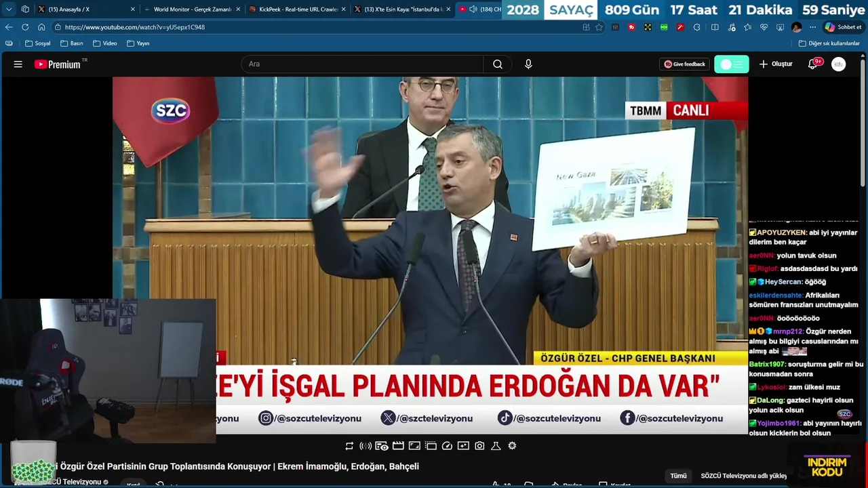This screenshot has width=868, height=488.
Task: Click the screenshot scissors icon in toolbar
Action: (780, 27)
